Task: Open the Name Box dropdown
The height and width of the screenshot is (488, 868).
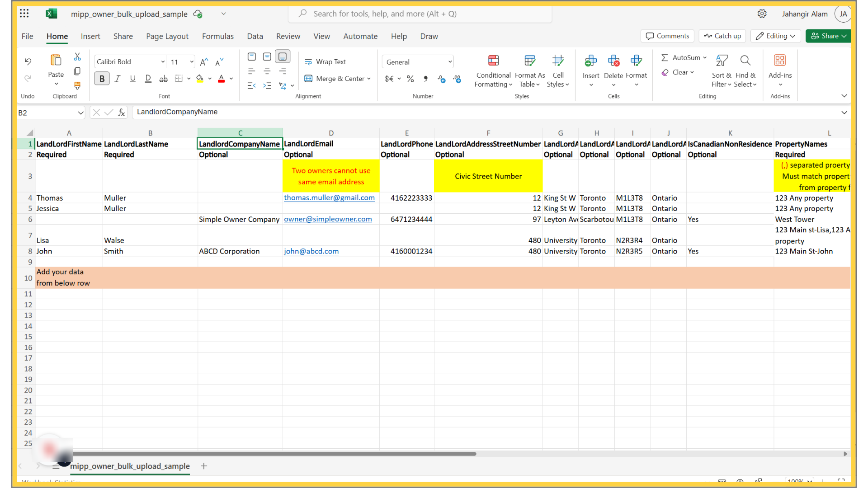Action: 80,113
